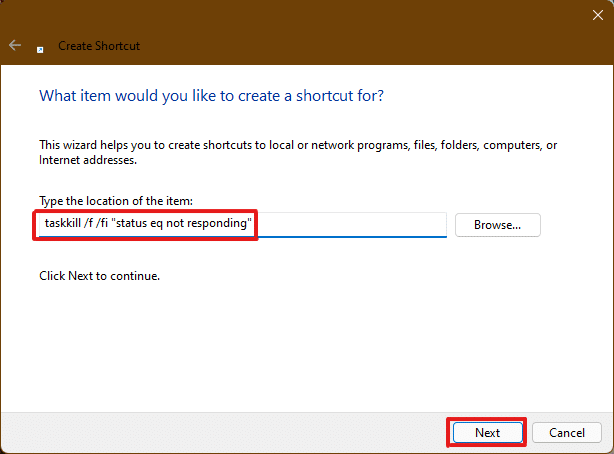Click the "Type the location of the item:" label
614x454 pixels.
116,201
